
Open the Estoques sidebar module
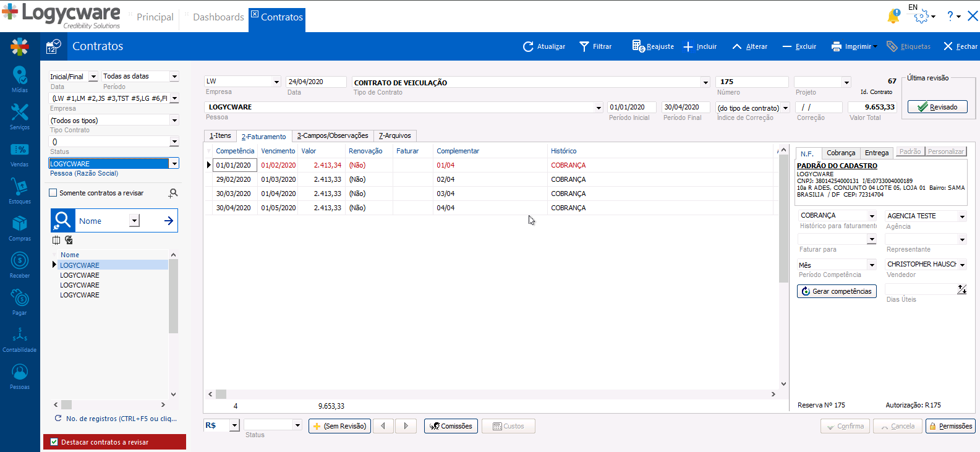(20, 190)
